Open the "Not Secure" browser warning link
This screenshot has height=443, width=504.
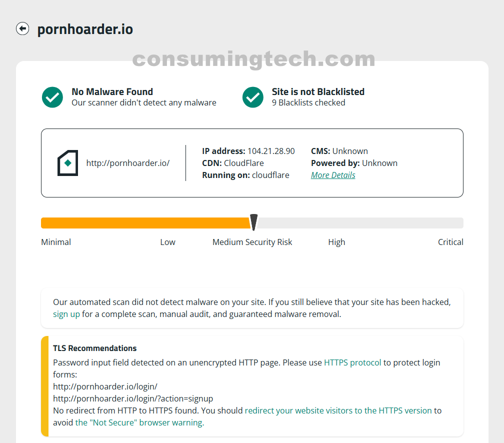(x=139, y=422)
